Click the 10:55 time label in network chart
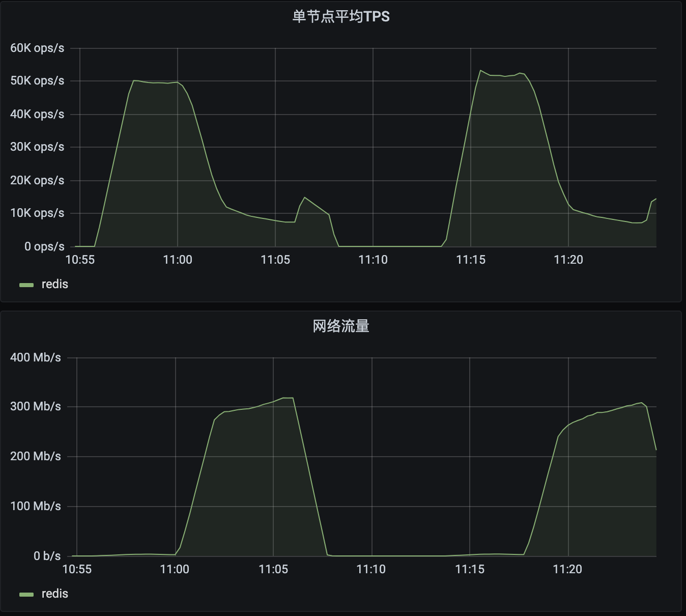The width and height of the screenshot is (686, 616). point(77,569)
